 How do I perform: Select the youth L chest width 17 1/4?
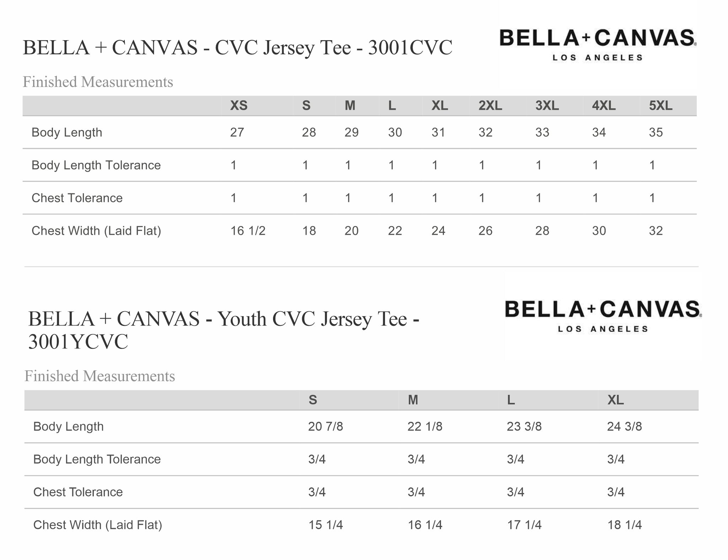(524, 525)
